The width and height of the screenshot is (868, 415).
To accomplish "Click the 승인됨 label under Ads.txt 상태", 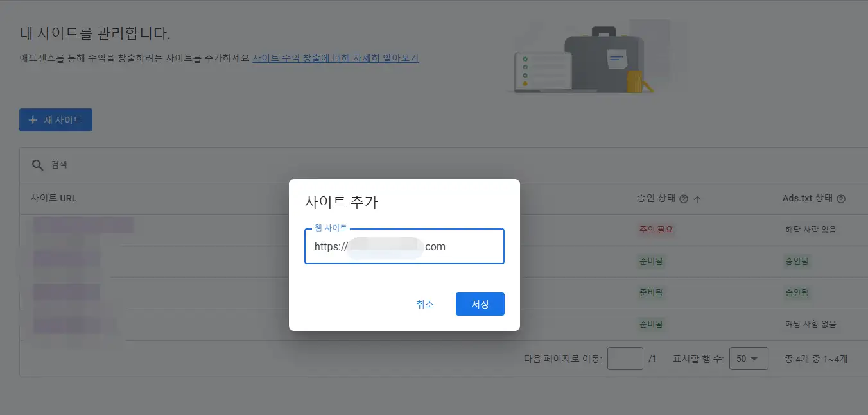I will (796, 262).
